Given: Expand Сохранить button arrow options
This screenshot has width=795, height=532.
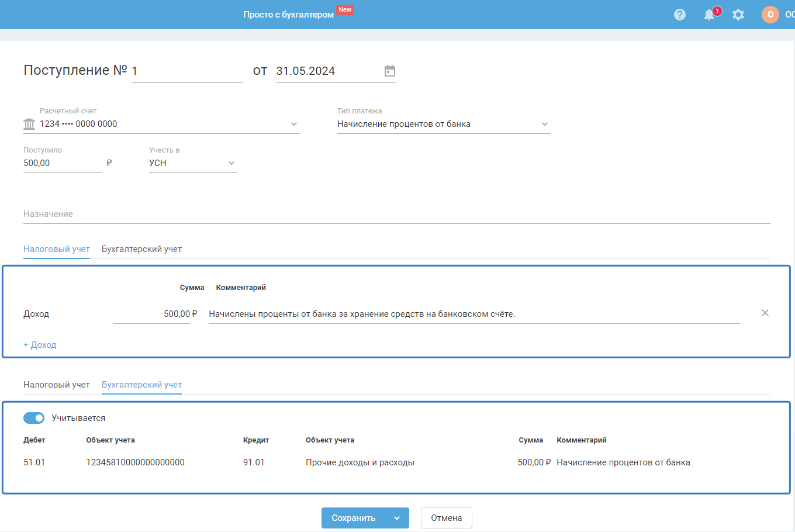Looking at the screenshot, I should 397,518.
